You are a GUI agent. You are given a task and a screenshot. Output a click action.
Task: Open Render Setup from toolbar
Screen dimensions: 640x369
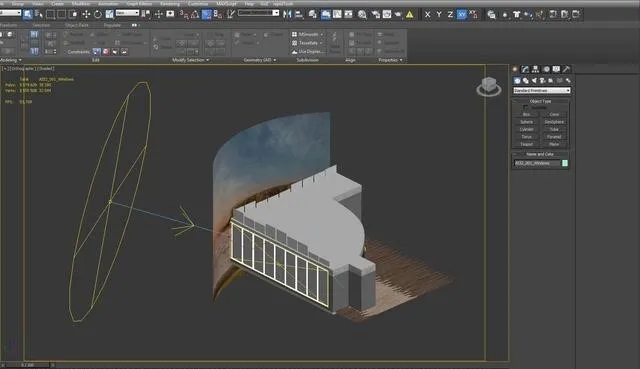[375, 14]
